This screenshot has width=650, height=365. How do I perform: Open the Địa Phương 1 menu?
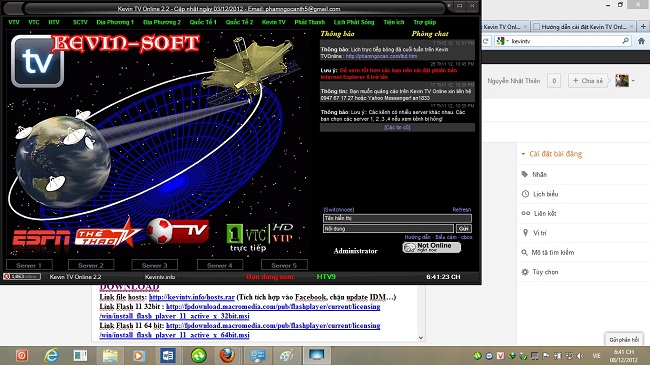coord(115,22)
